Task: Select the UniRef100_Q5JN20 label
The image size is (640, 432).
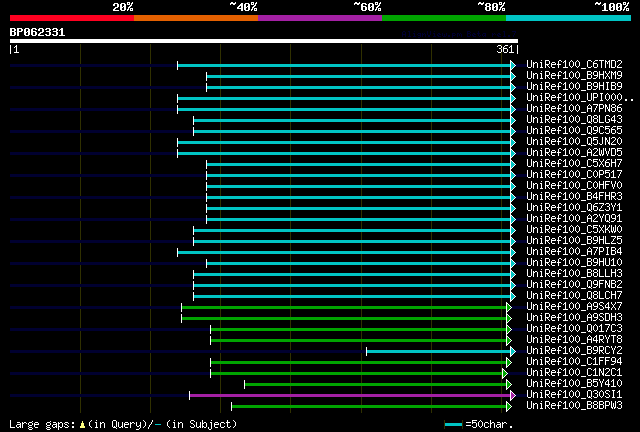Action: coord(574,142)
